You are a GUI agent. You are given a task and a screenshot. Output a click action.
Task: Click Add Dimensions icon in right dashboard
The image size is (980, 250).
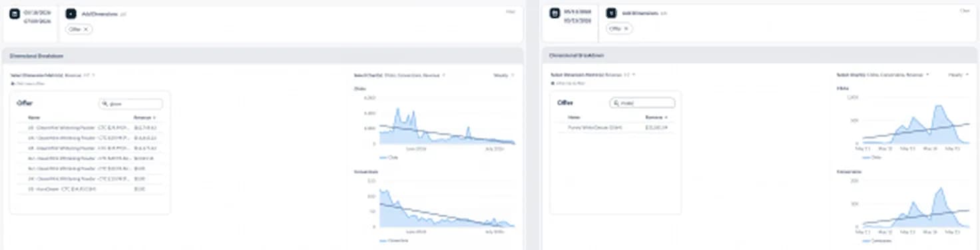611,13
